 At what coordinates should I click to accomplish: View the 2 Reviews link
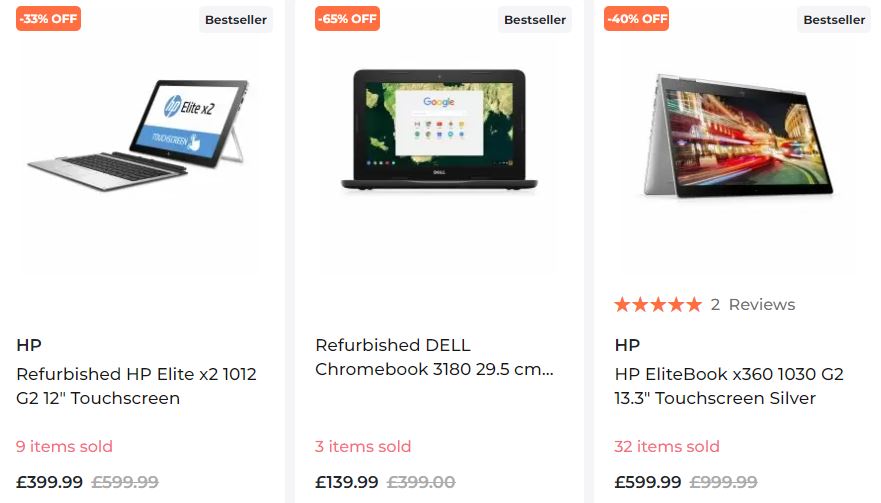[x=753, y=305]
